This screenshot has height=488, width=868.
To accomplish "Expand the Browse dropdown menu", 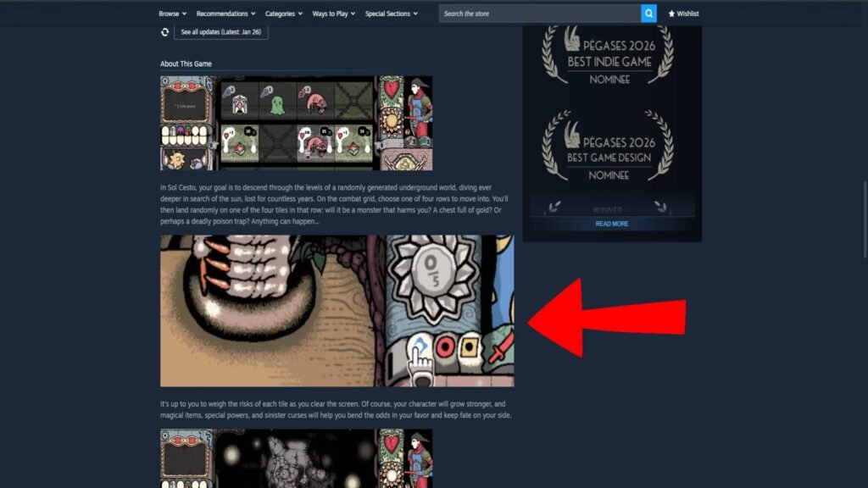I will pos(172,14).
